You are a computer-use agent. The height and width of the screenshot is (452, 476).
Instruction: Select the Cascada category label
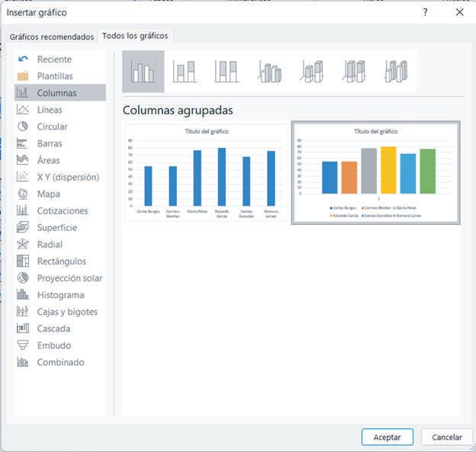[53, 329]
